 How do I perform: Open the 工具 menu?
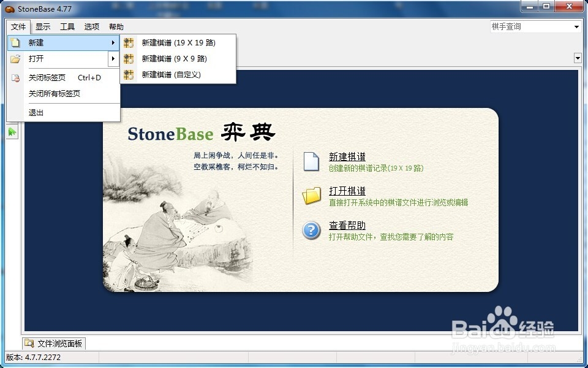[x=67, y=26]
